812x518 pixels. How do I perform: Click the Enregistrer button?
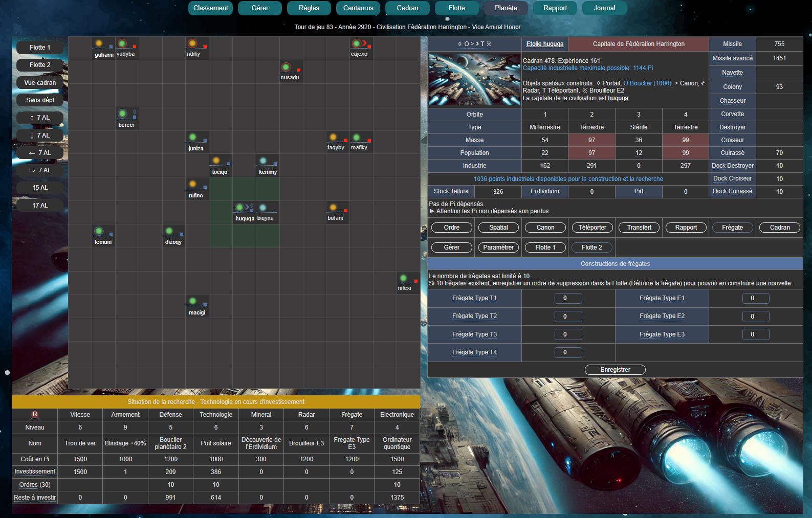click(x=615, y=370)
